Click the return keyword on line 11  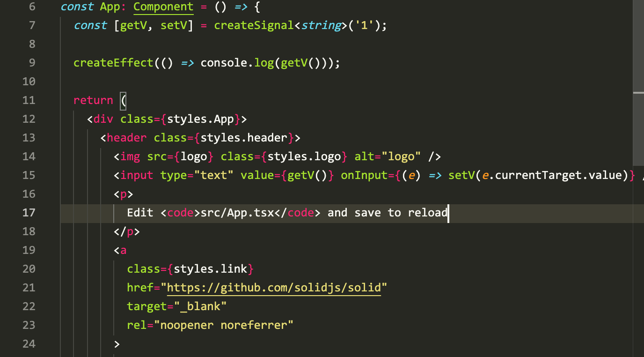(x=93, y=100)
